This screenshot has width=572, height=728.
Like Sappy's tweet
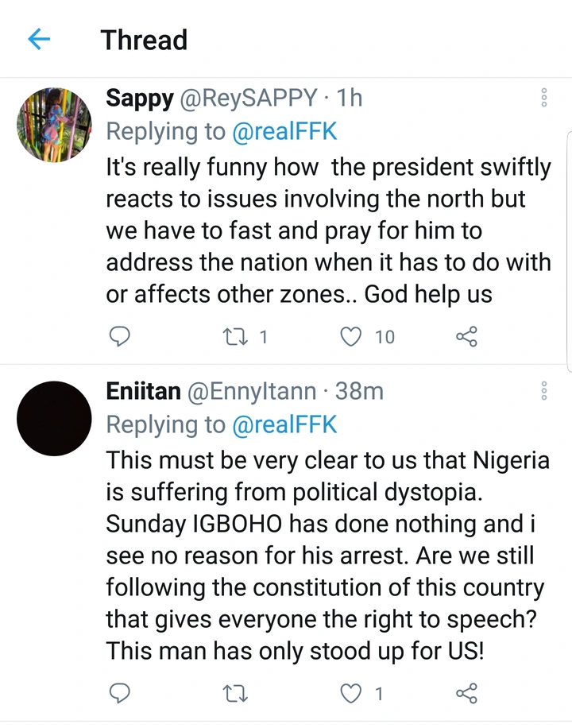tap(351, 337)
